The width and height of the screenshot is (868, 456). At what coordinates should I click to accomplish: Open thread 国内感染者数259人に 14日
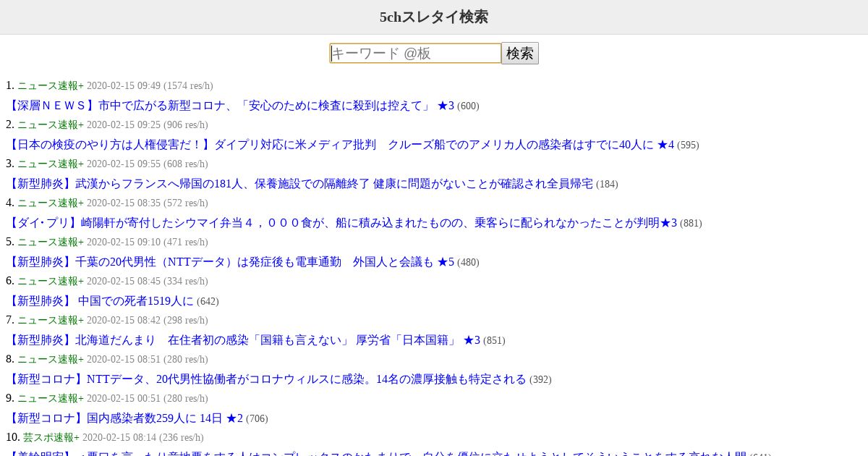(124, 418)
